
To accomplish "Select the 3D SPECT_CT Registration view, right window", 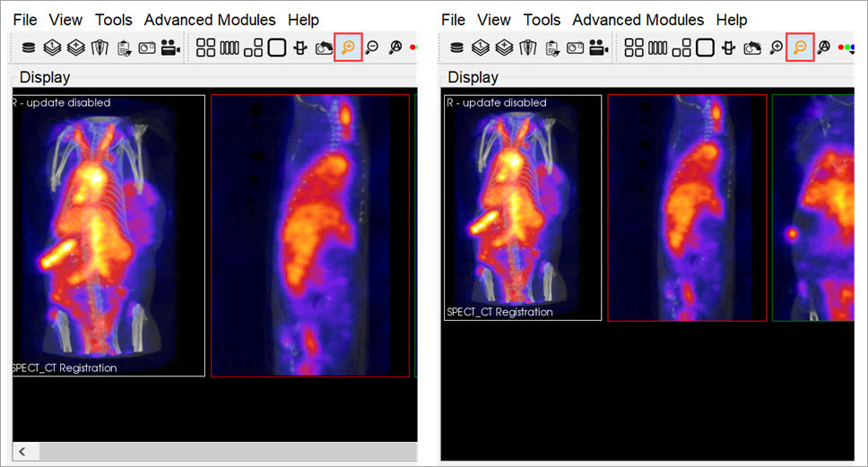I will coord(522,207).
